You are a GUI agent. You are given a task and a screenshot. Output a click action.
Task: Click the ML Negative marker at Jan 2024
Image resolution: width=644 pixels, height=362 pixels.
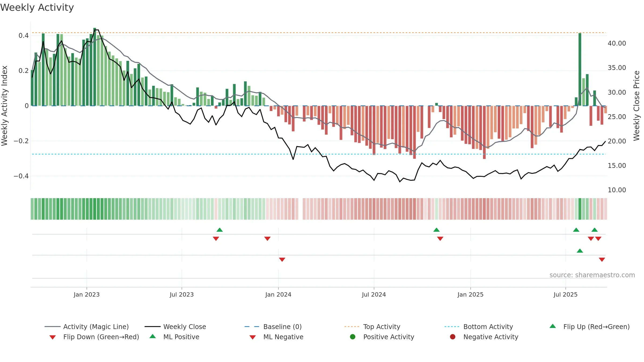[282, 260]
